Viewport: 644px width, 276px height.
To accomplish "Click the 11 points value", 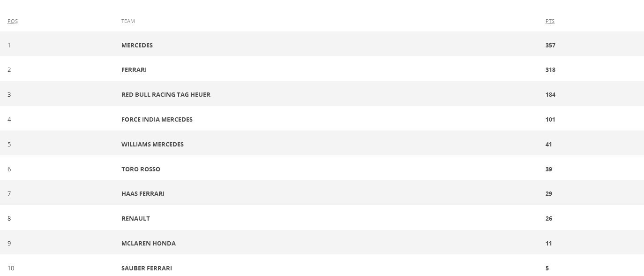I will click(548, 243).
